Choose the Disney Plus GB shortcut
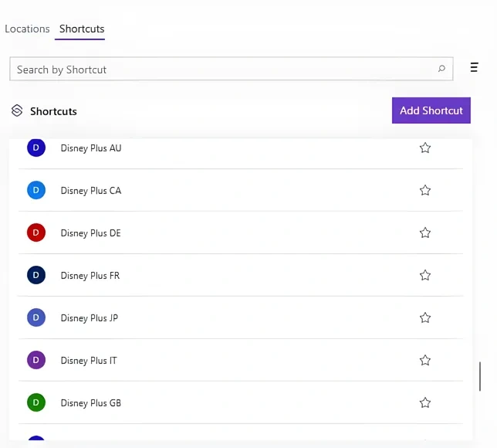Screen dimensions: 497x448 (241, 403)
